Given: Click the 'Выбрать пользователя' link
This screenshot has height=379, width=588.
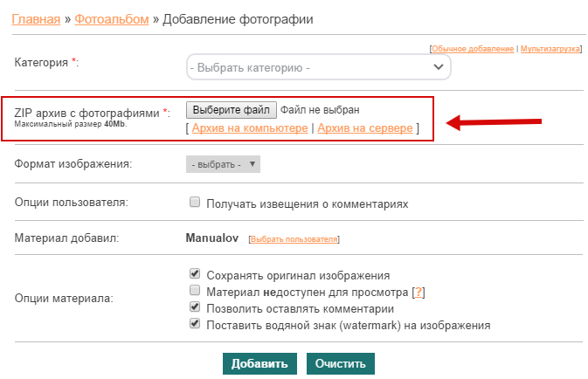Looking at the screenshot, I should tap(294, 238).
